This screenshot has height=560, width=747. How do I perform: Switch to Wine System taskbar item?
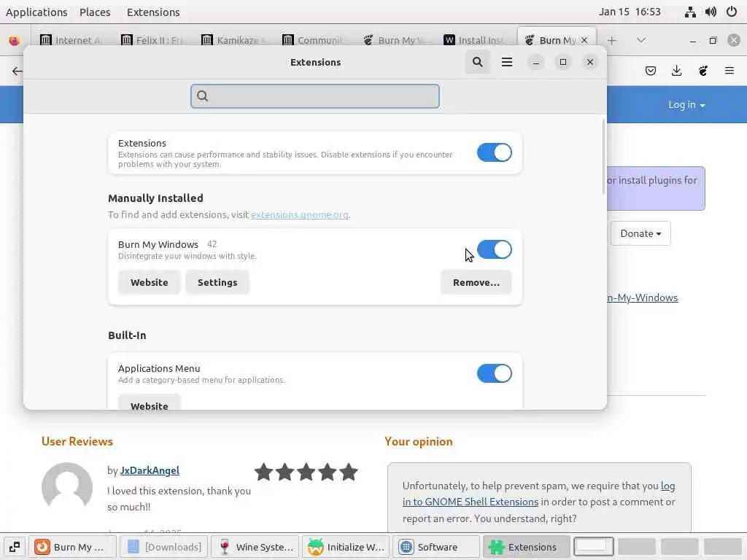(255, 547)
